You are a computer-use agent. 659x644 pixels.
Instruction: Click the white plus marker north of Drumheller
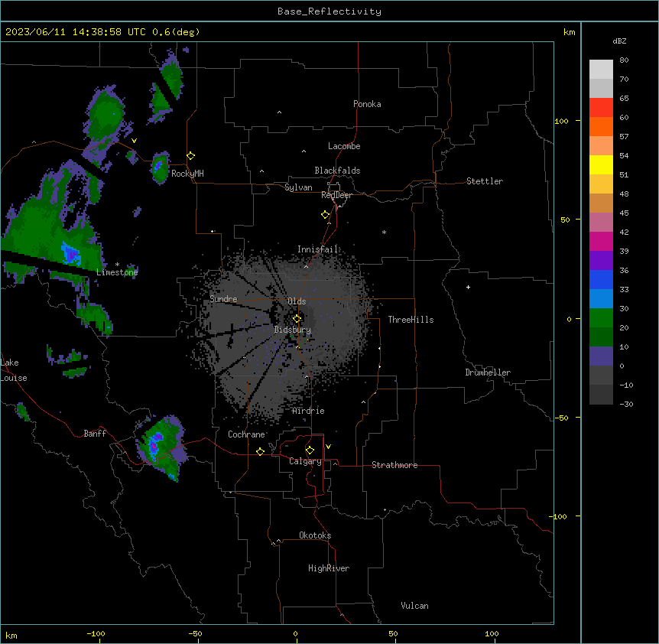click(x=468, y=287)
